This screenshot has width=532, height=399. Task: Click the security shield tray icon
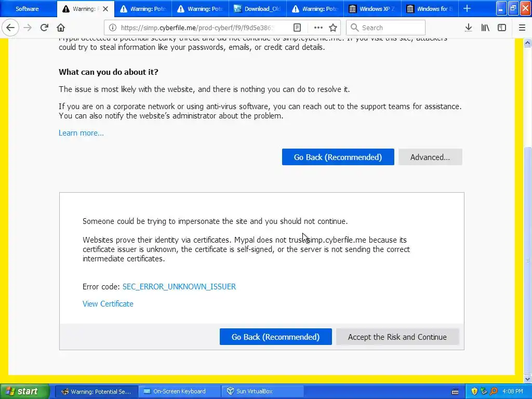pyautogui.click(x=474, y=391)
